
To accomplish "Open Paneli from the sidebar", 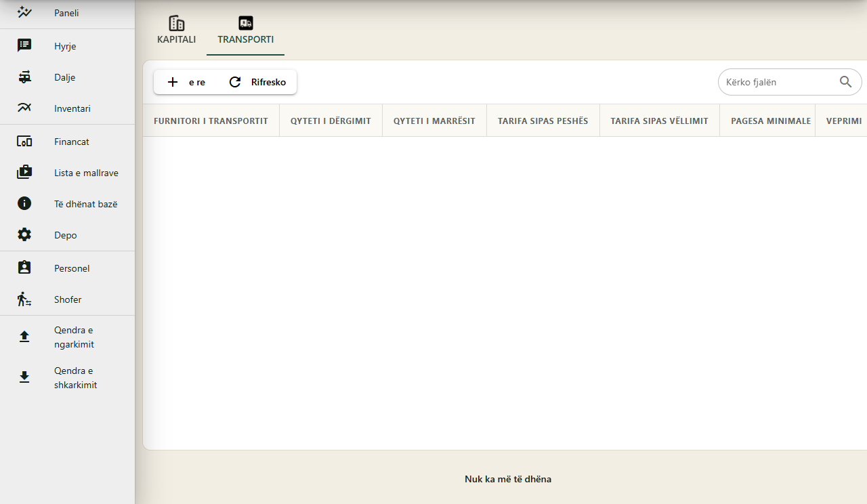I will (67, 13).
